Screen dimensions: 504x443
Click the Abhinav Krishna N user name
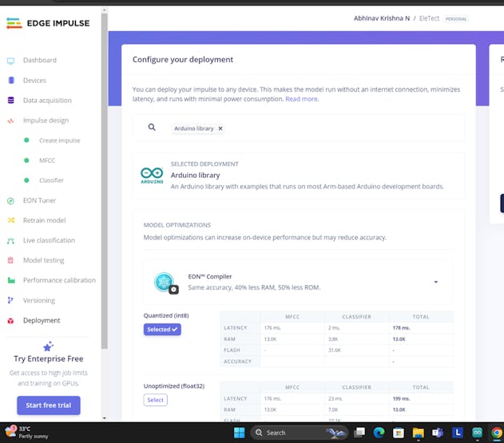coord(382,18)
